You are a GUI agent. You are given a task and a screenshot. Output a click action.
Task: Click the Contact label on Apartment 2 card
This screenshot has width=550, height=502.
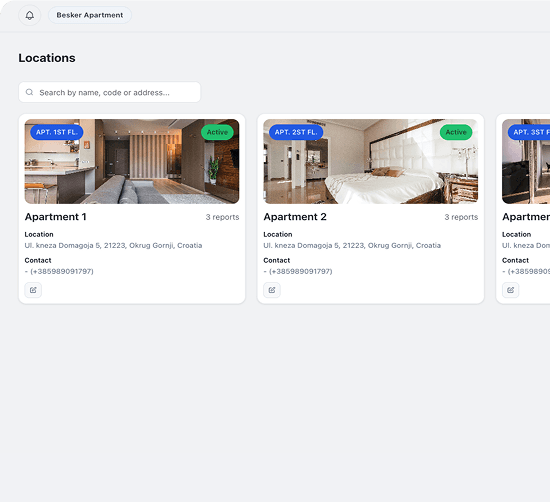point(277,260)
